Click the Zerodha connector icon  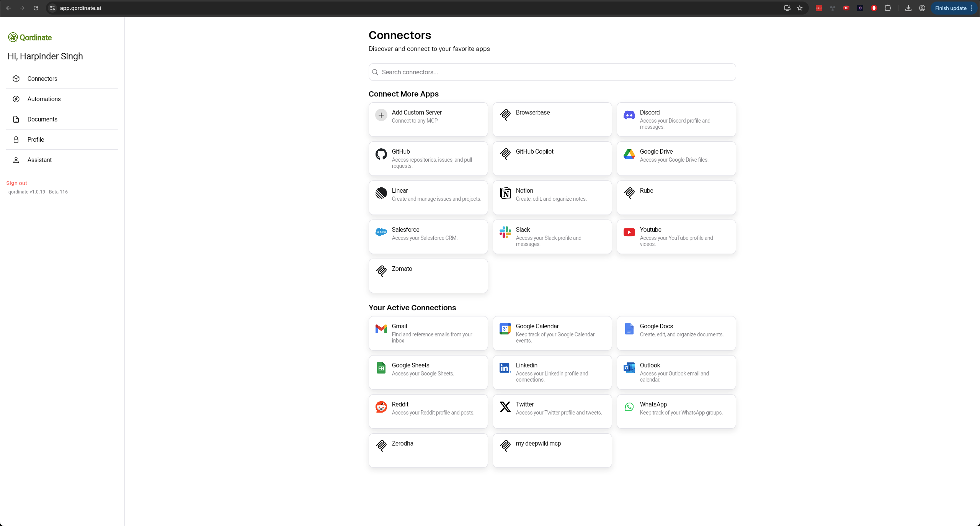click(381, 446)
